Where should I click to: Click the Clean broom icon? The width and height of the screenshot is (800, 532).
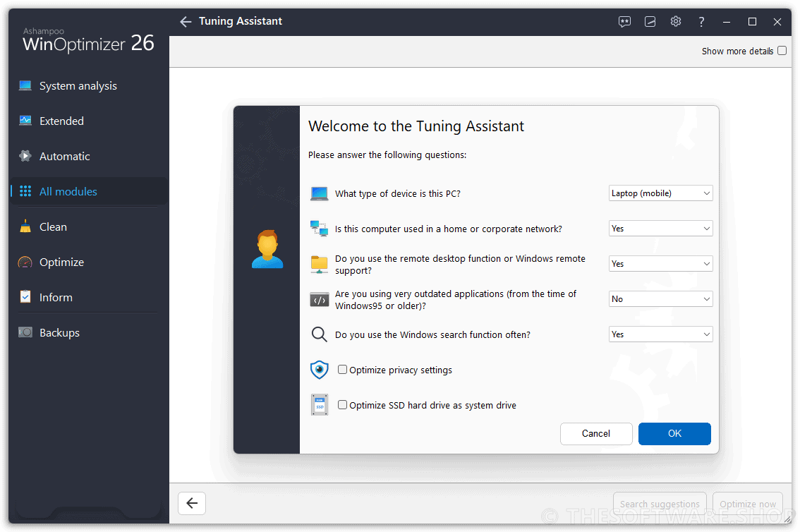[x=25, y=226]
